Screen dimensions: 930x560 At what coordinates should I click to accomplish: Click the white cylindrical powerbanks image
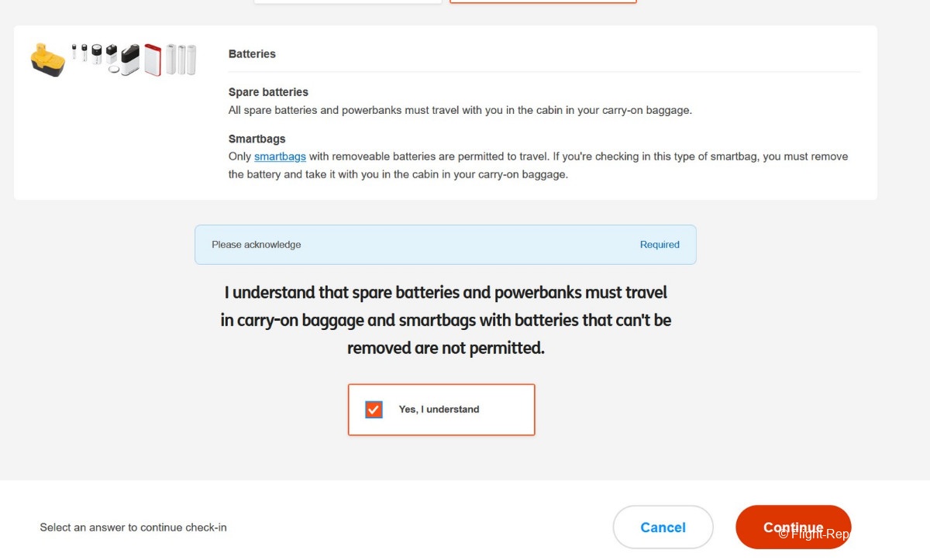coord(181,60)
